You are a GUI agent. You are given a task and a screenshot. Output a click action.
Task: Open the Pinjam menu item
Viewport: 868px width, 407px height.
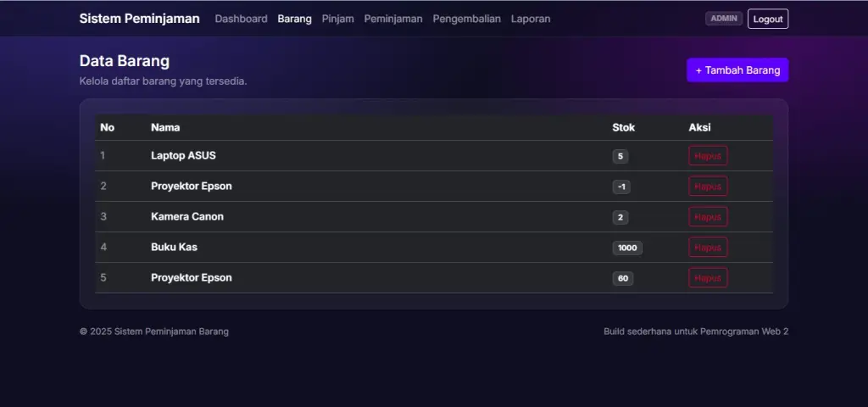coord(337,19)
